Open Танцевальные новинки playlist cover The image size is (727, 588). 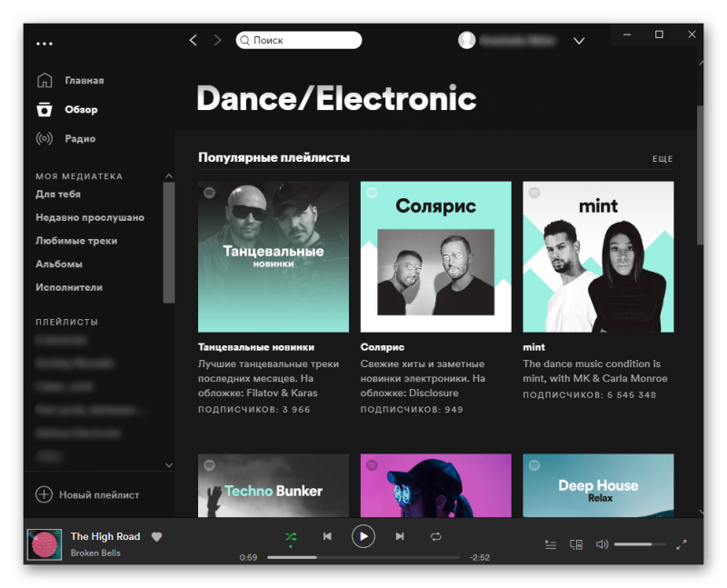[274, 257]
